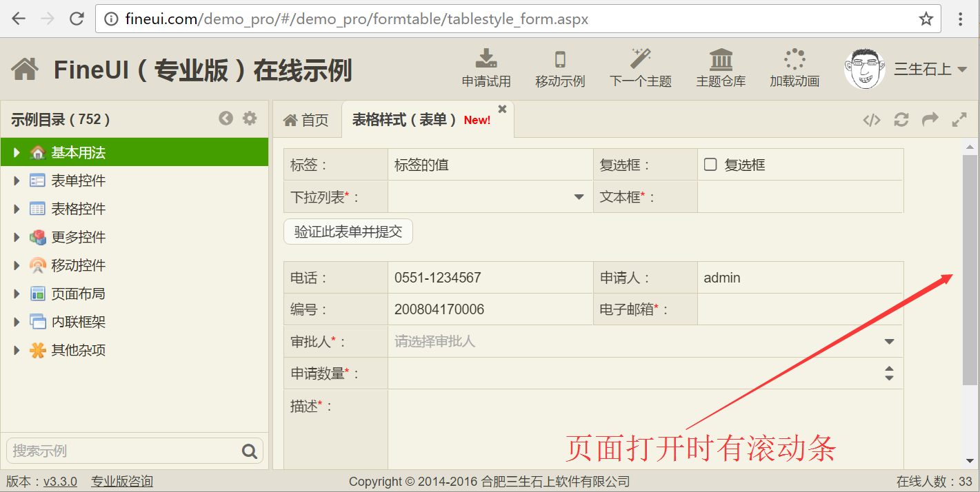Switch theme with 下一个主题 wand icon
Viewport: 980px width, 492px height.
pos(641,59)
